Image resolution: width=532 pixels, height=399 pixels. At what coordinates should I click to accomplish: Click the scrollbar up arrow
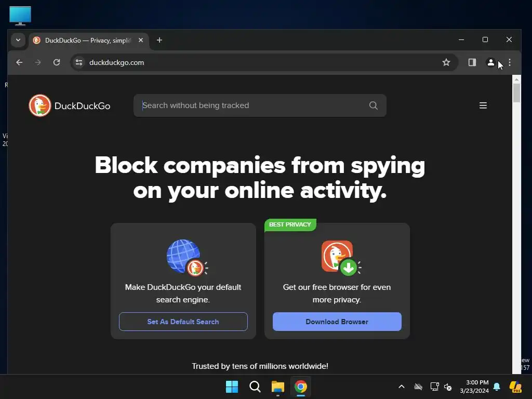[516, 79]
